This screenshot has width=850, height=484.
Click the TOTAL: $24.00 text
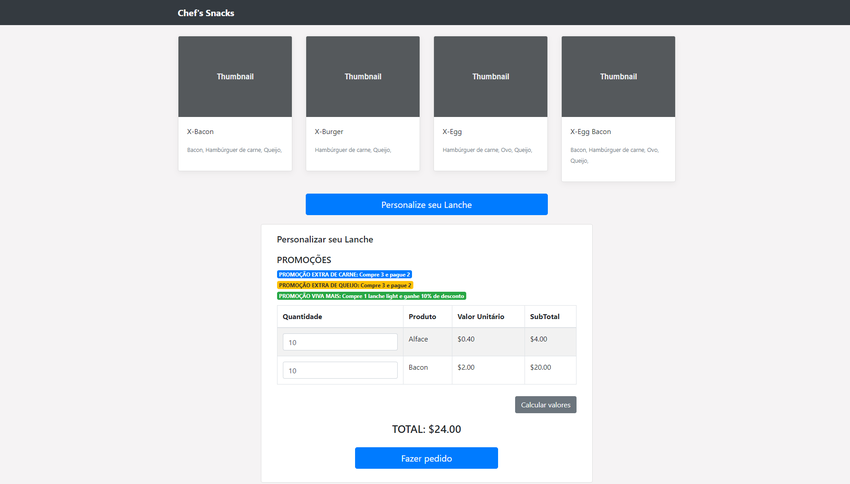click(427, 429)
